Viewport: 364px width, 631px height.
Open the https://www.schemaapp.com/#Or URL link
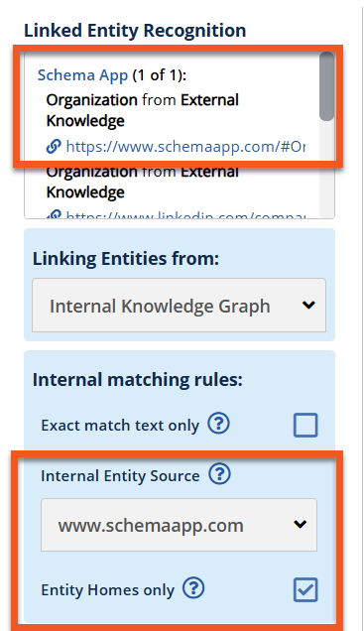[185, 146]
